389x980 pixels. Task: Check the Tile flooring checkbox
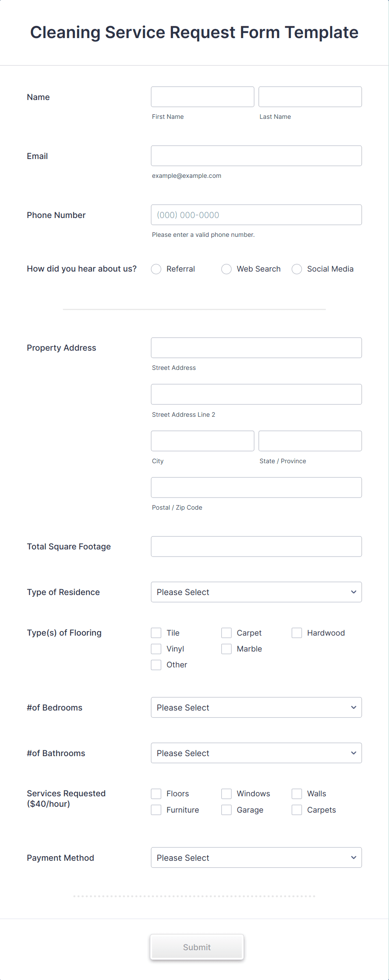[x=156, y=633]
